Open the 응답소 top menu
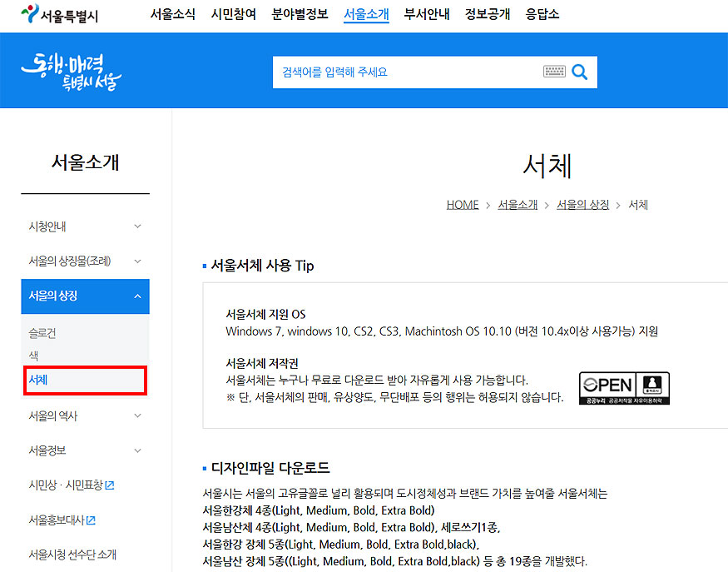The height and width of the screenshot is (572, 728). click(542, 14)
